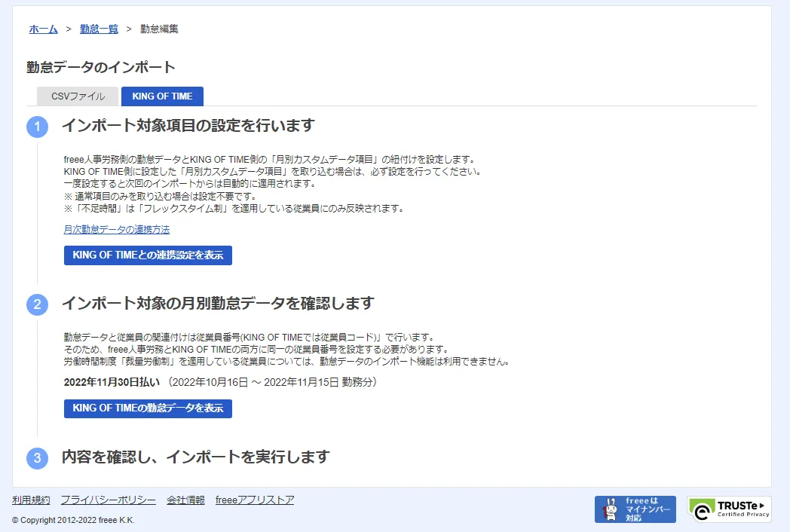This screenshot has height=532, width=790.
Task: Click KING OF TIMEとの連携設定を表示 button
Action: tap(148, 255)
